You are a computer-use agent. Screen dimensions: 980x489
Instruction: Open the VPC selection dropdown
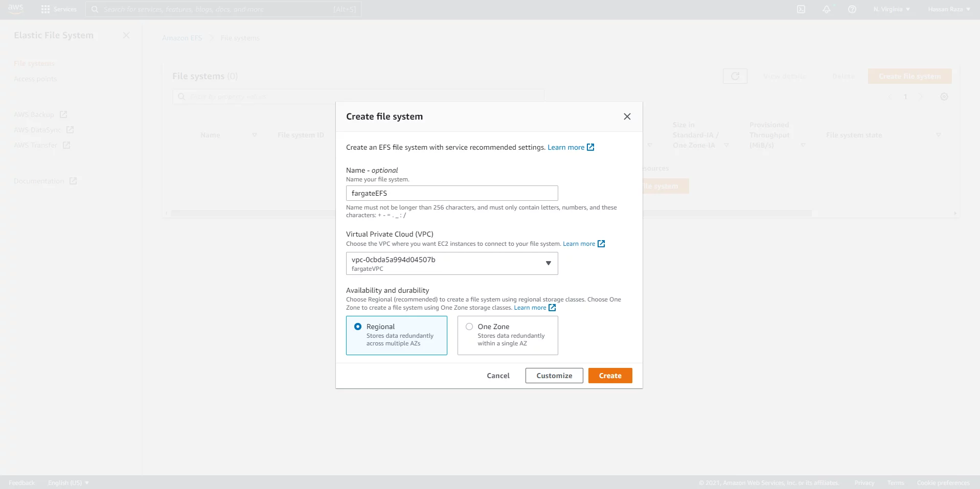(452, 263)
